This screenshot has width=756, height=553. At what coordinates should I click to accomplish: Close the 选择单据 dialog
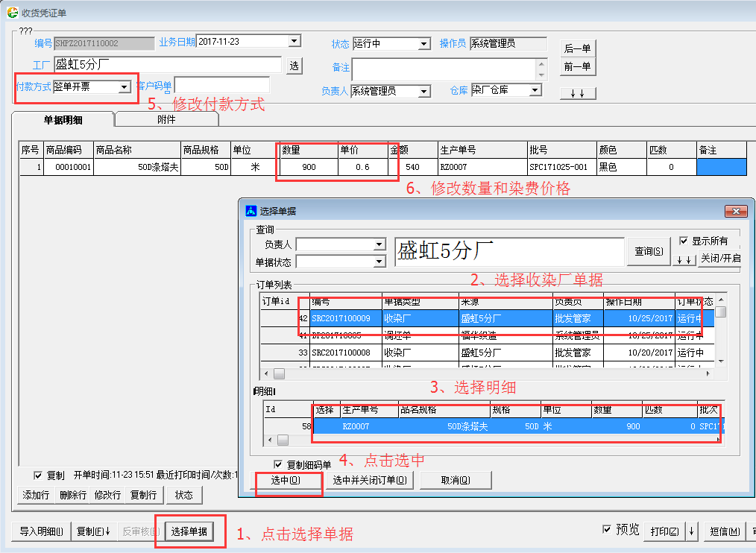pyautogui.click(x=736, y=211)
